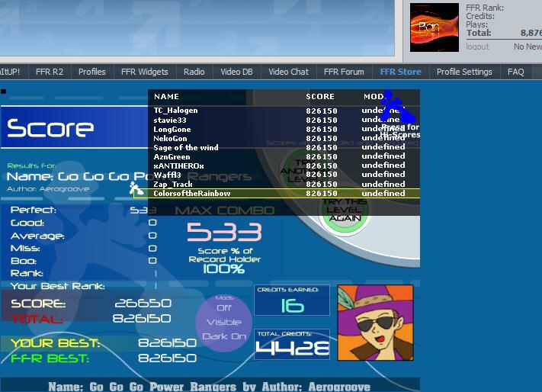Click the profile avatar thumbnail near FFR Rank
This screenshot has height=392, width=542.
click(435, 27)
